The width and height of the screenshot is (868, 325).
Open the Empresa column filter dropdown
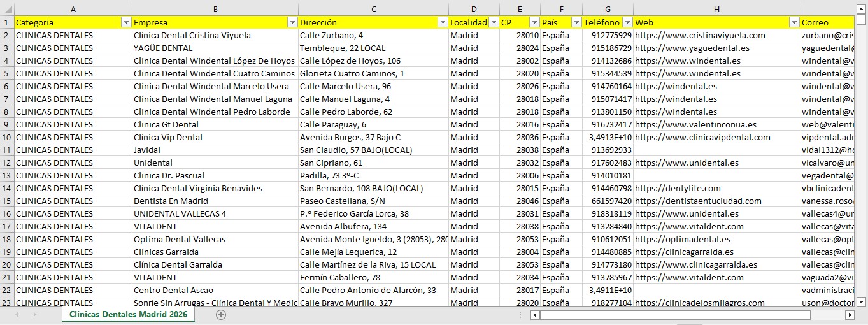[292, 22]
